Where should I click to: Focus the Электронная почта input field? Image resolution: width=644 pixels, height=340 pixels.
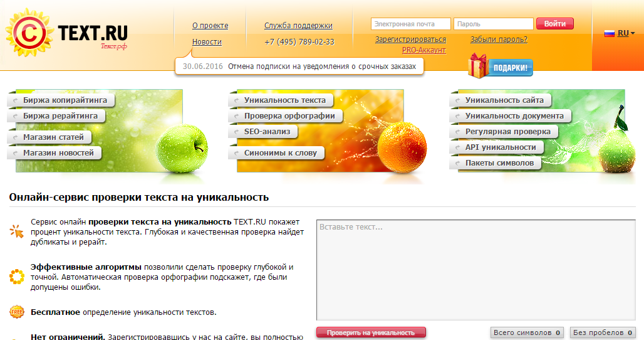pyautogui.click(x=410, y=24)
